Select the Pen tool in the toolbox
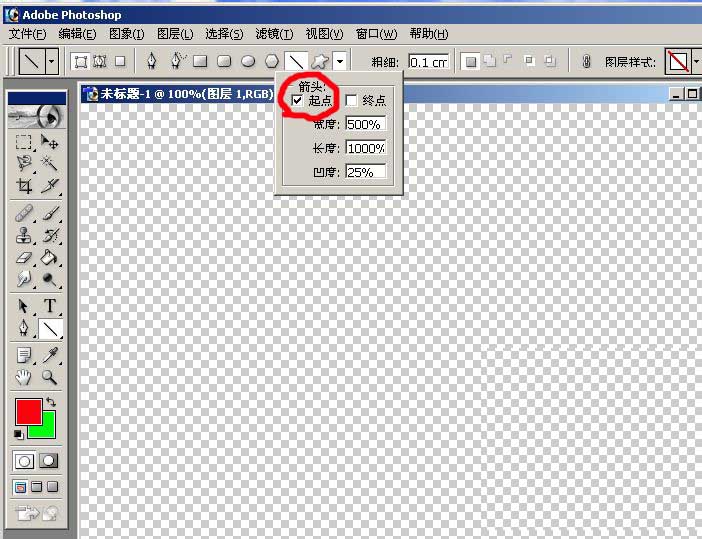The width and height of the screenshot is (702, 539). click(x=24, y=328)
